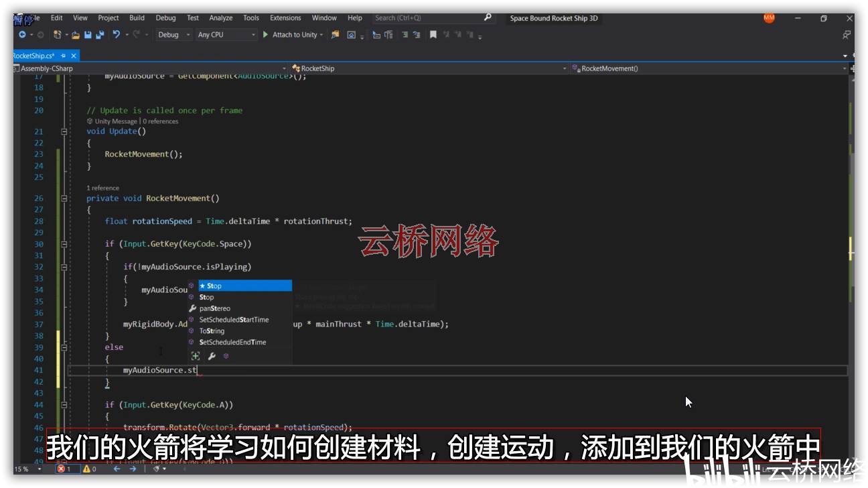Screen dimensions: 868x488
Task: Collapse the RocketMovement method outline toggle
Action: 64,198
